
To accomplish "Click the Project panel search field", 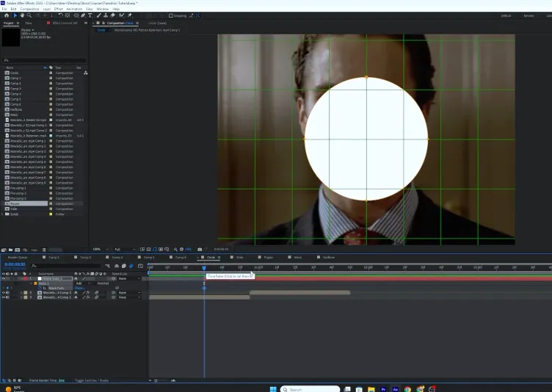I will pyautogui.click(x=44, y=60).
